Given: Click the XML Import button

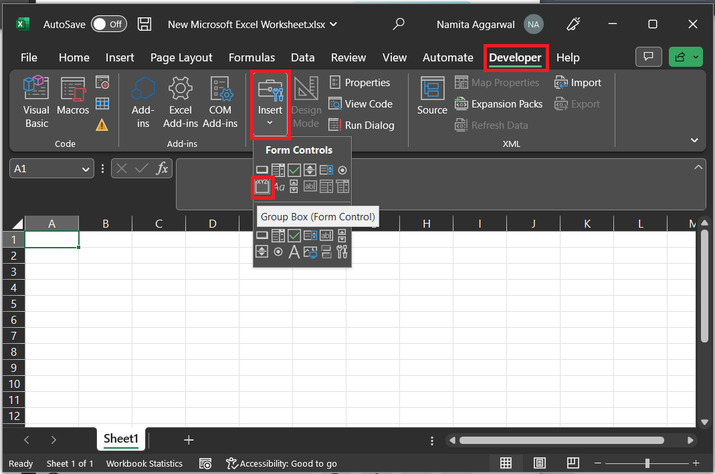Looking at the screenshot, I should [x=578, y=82].
